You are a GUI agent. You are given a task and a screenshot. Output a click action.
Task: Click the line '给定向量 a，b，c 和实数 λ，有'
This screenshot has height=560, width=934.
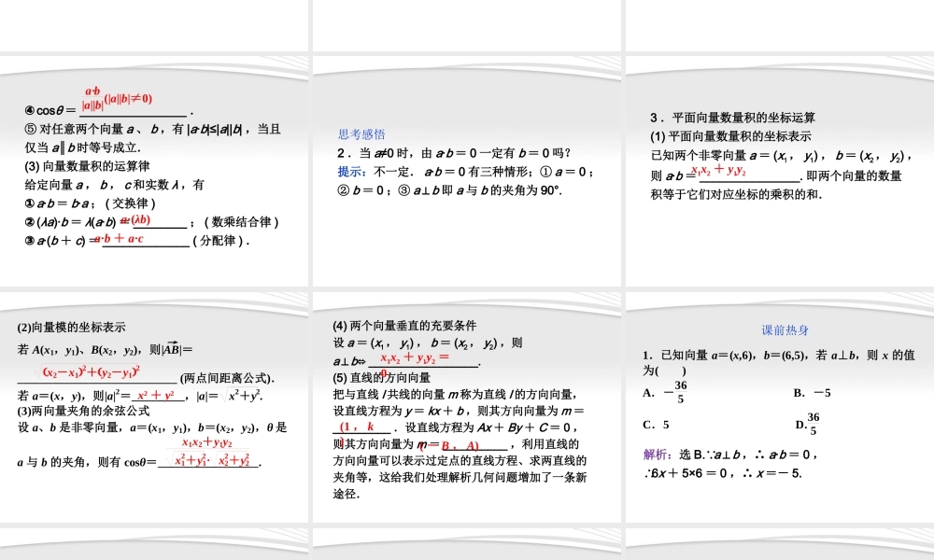(x=114, y=185)
